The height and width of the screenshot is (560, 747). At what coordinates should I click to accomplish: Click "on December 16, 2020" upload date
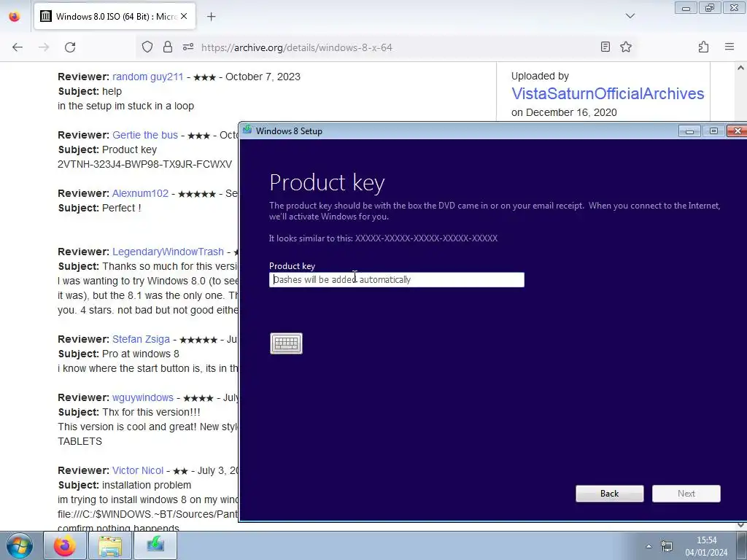click(564, 112)
